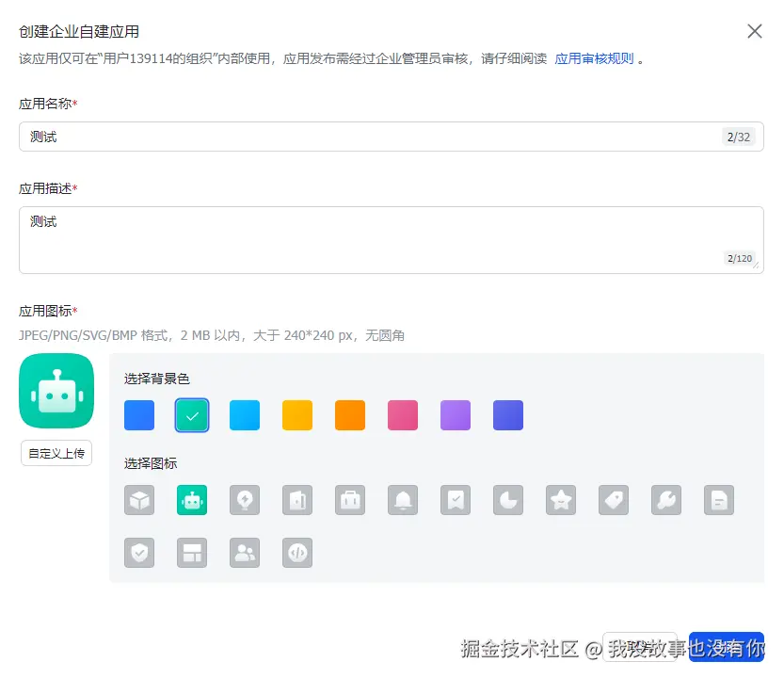Select the shield checkmark icon

(139, 553)
